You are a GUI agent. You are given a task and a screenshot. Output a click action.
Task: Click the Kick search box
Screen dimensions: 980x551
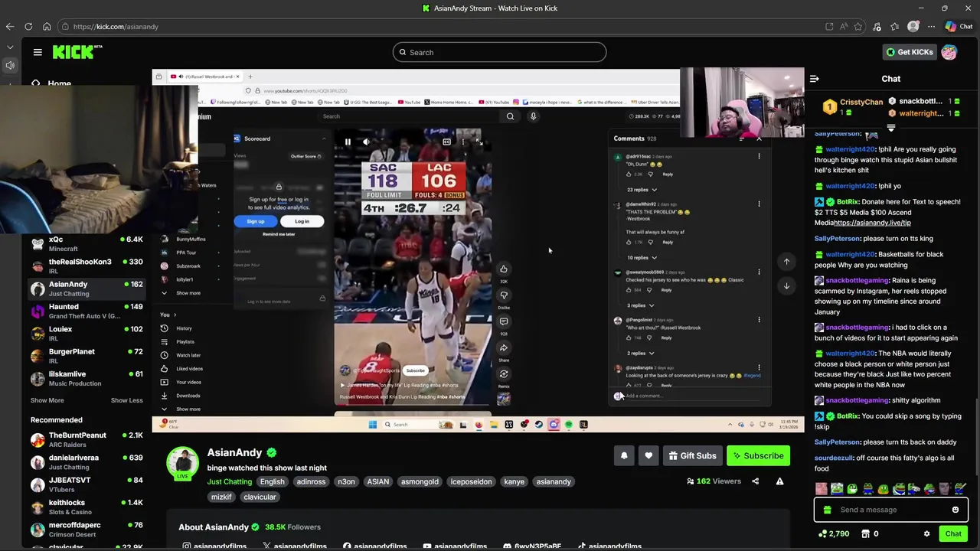click(x=499, y=52)
